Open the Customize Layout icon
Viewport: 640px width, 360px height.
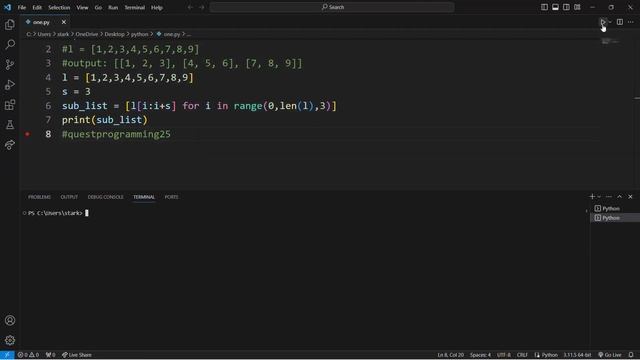(577, 7)
